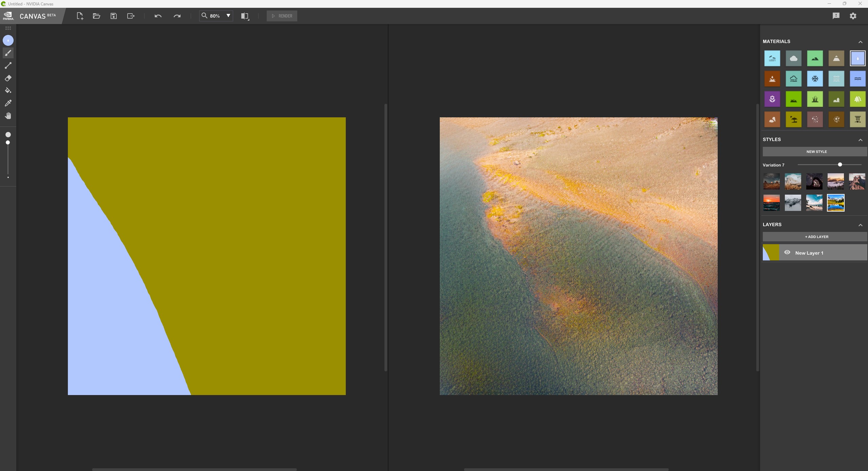Screen dimensions: 868x471
Task: Choose the Fog cloud material
Action: (794, 79)
